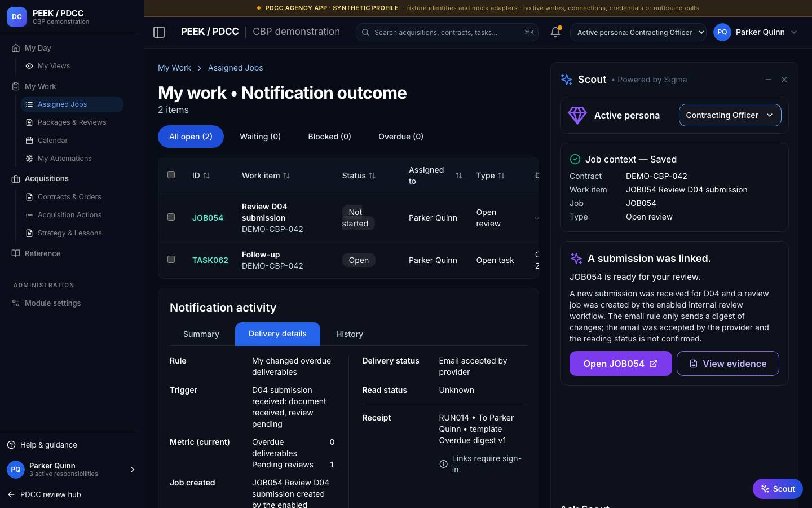Open the TASK062 ID link
812x508 pixels.
coord(210,260)
